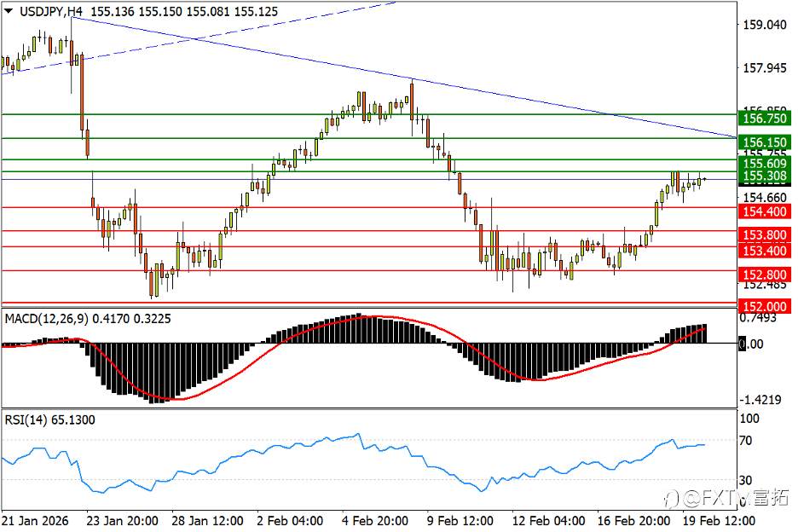This screenshot has height=532, width=798.
Task: Select the red 153.800 support level label
Action: [765, 234]
